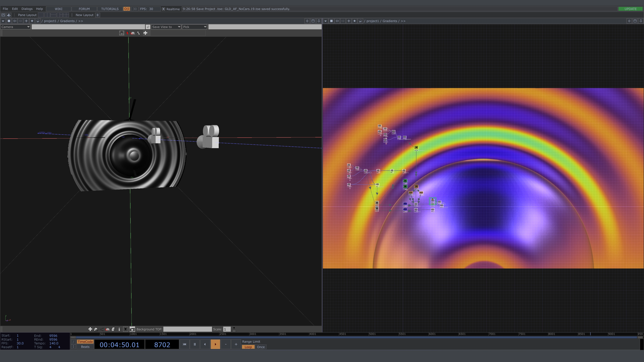Click the home icon in right network pane bar
Image resolution: width=644 pixels, height=362 pixels.
tap(361, 21)
